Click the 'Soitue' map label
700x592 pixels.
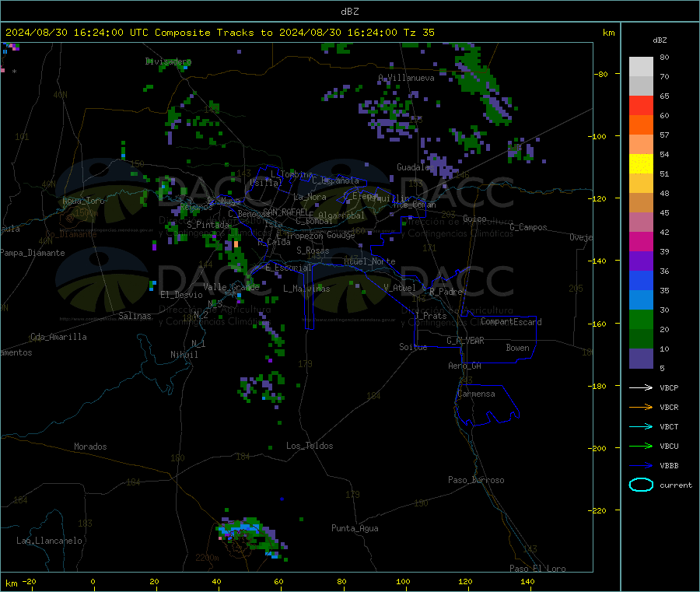click(x=413, y=347)
